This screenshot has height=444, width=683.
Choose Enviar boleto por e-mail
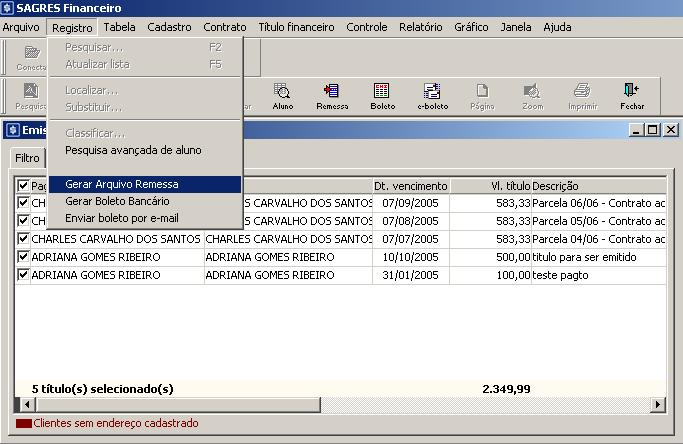[x=122, y=218]
